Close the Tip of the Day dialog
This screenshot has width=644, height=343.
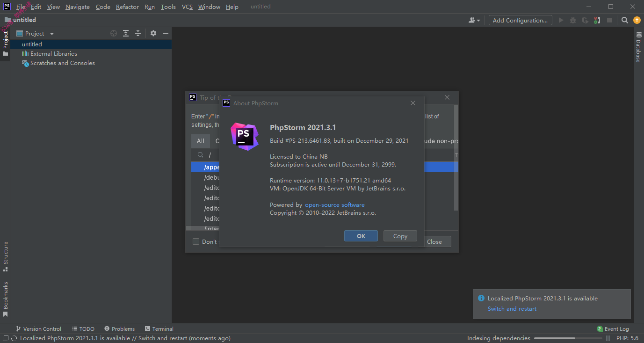pos(447,97)
